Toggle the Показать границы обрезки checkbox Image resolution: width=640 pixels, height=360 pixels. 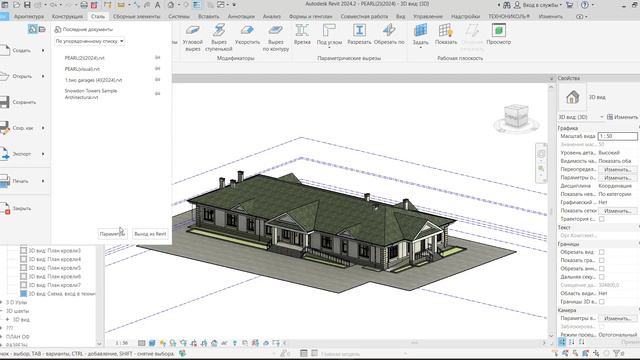pos(602,260)
